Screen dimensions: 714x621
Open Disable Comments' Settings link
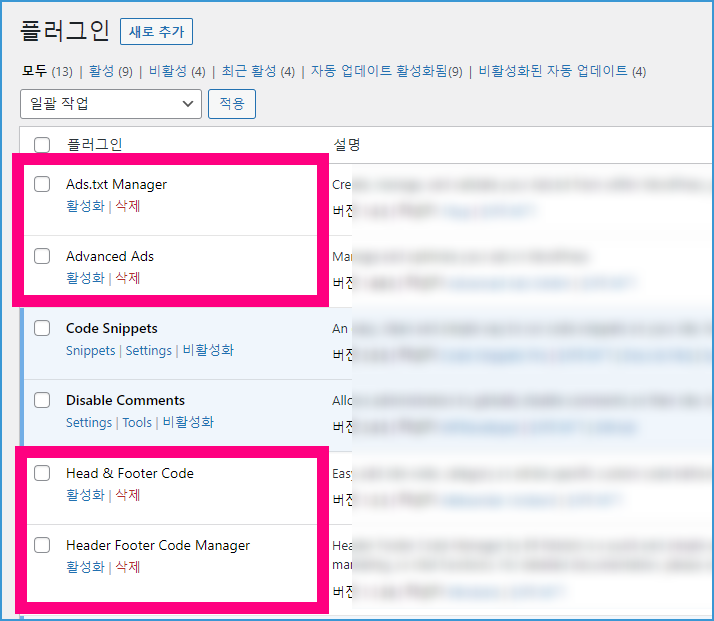tap(89, 422)
